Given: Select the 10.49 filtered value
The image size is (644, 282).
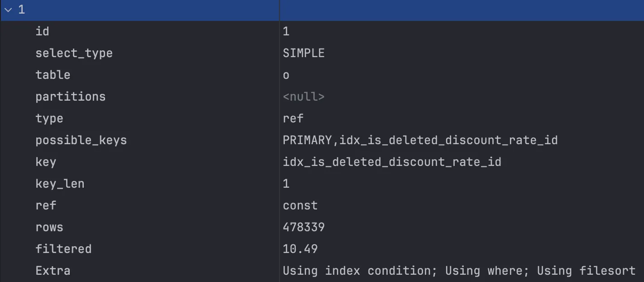Looking at the screenshot, I should pos(300,249).
